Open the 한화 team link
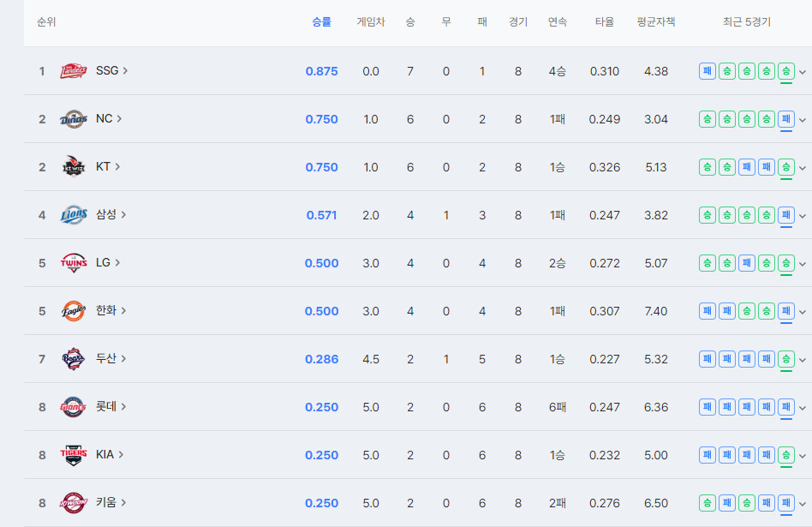 [110, 311]
